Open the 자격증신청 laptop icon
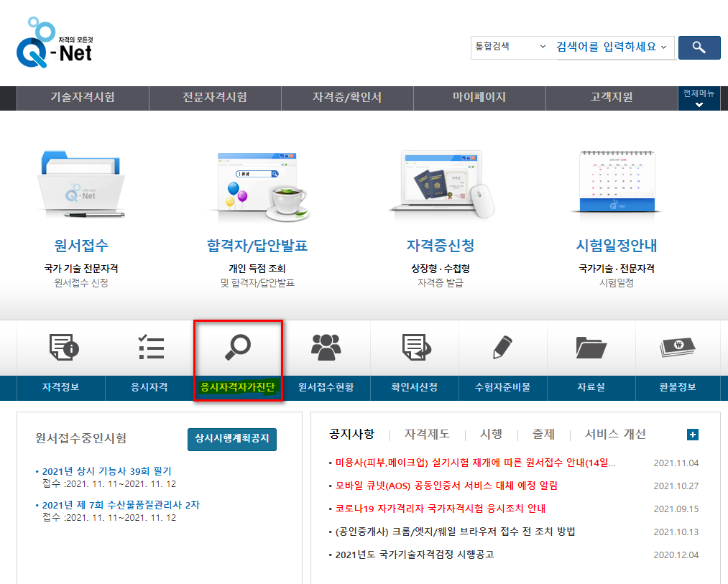The width and height of the screenshot is (728, 584). 441,185
